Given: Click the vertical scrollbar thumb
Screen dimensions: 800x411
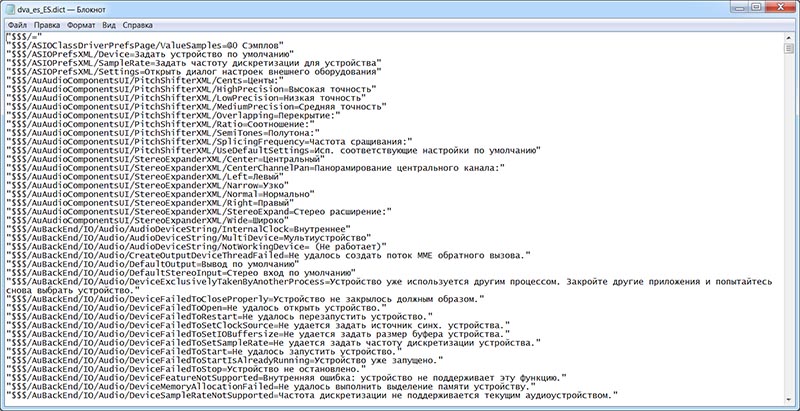Looking at the screenshot, I should (789, 48).
